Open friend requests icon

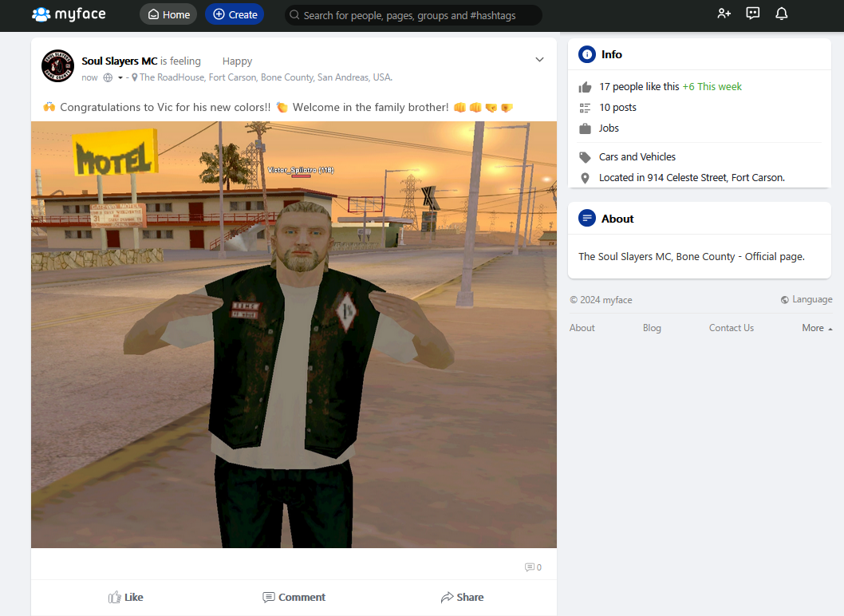[724, 14]
